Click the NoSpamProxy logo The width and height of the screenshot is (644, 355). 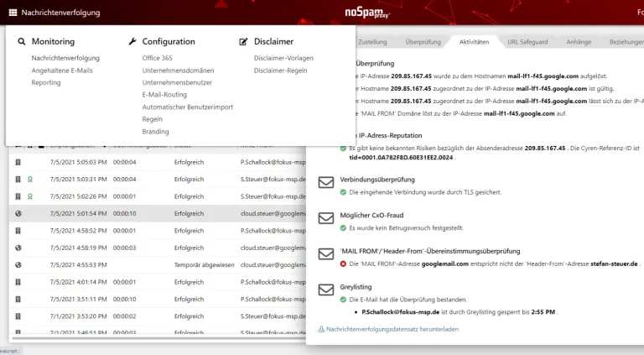point(366,13)
